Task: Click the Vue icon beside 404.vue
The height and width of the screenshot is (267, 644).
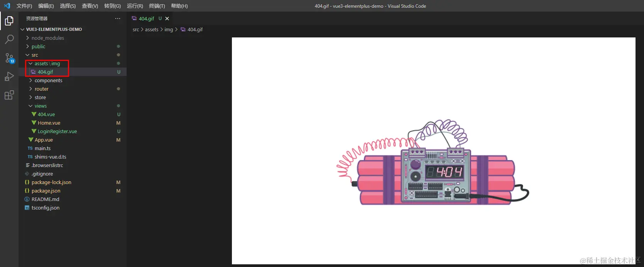Action: (x=34, y=114)
